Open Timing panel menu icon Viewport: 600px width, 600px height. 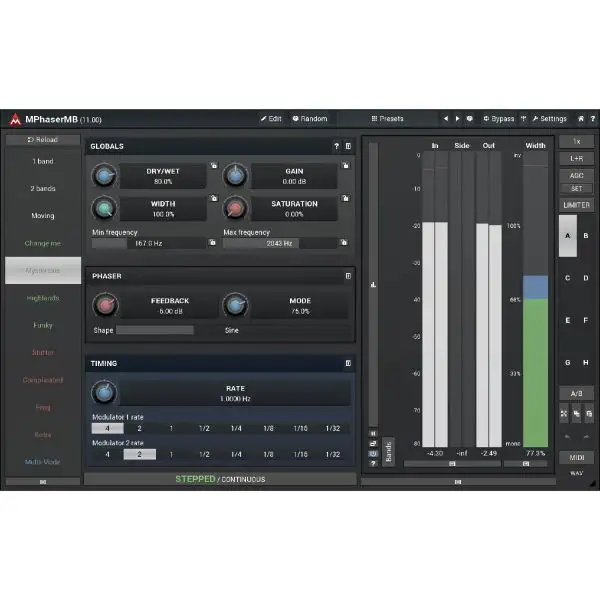(x=348, y=363)
